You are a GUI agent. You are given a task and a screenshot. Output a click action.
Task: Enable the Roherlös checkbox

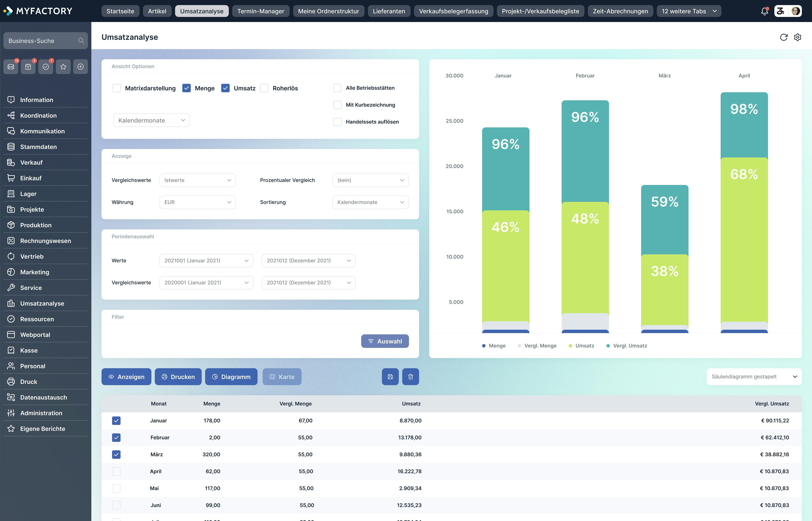(264, 88)
